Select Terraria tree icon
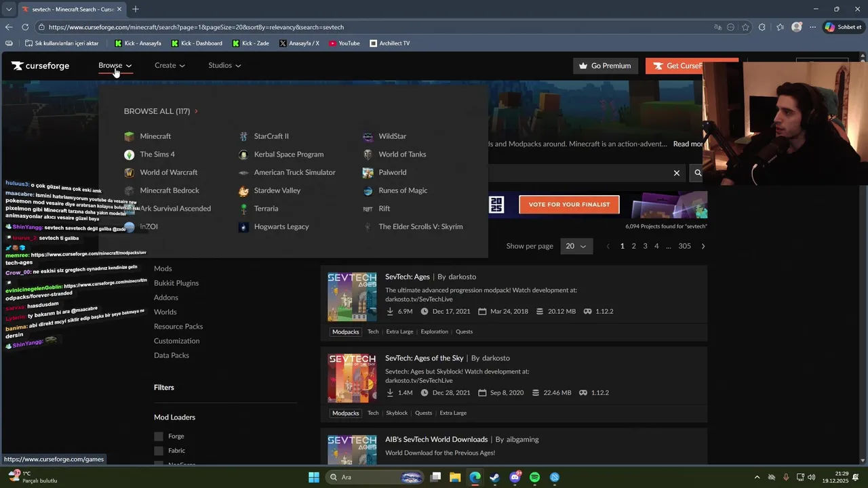 click(243, 209)
